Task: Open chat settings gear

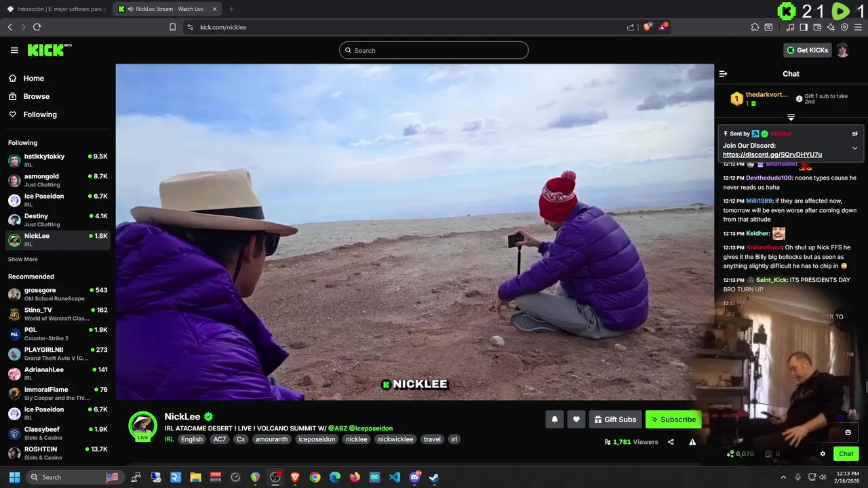Action: click(x=823, y=454)
